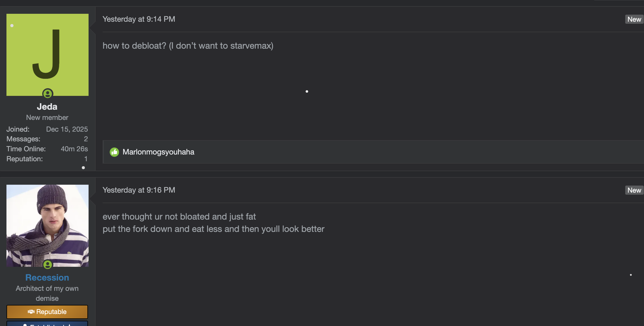The image size is (644, 326).
Task: Click the 'Yesterday at 9:14 PM' timestamp
Action: point(139,19)
